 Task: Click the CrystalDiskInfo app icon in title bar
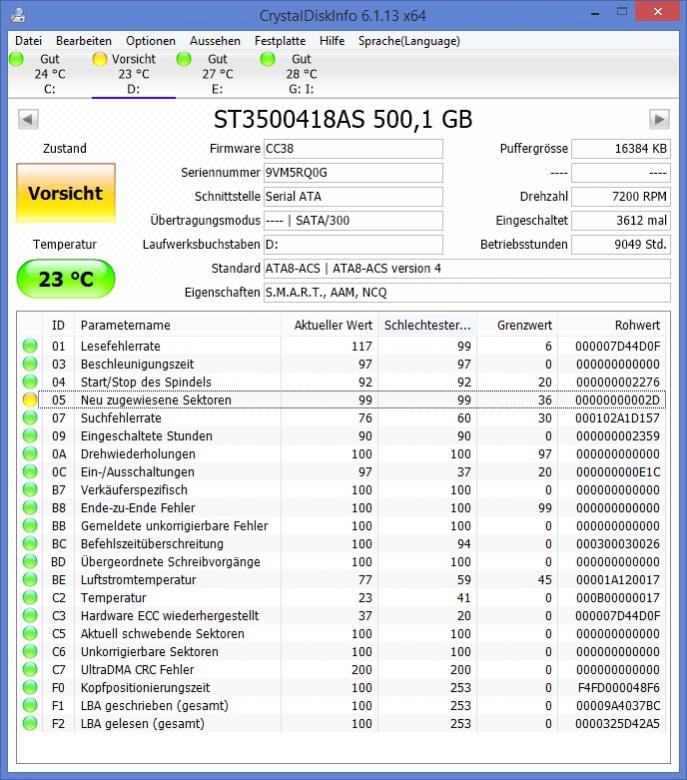click(18, 15)
